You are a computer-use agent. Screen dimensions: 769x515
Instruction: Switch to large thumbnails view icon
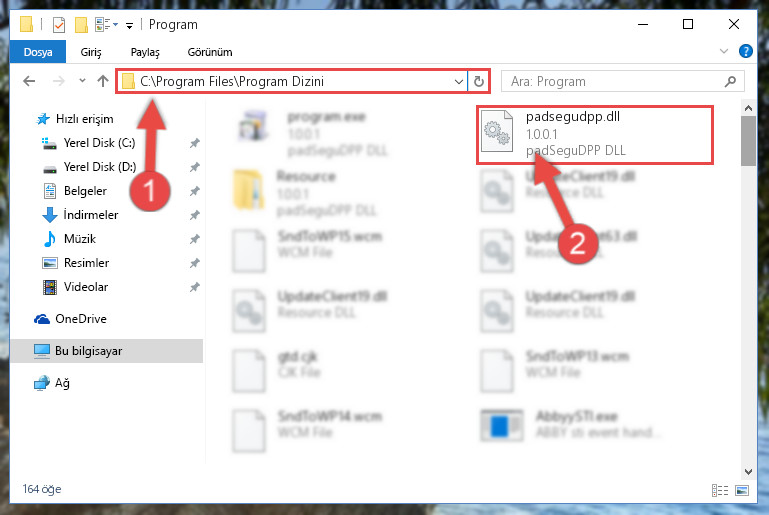(x=742, y=490)
